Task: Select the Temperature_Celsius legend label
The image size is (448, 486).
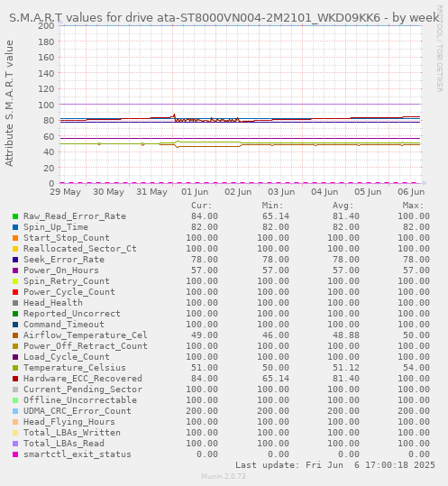Action: point(75,368)
